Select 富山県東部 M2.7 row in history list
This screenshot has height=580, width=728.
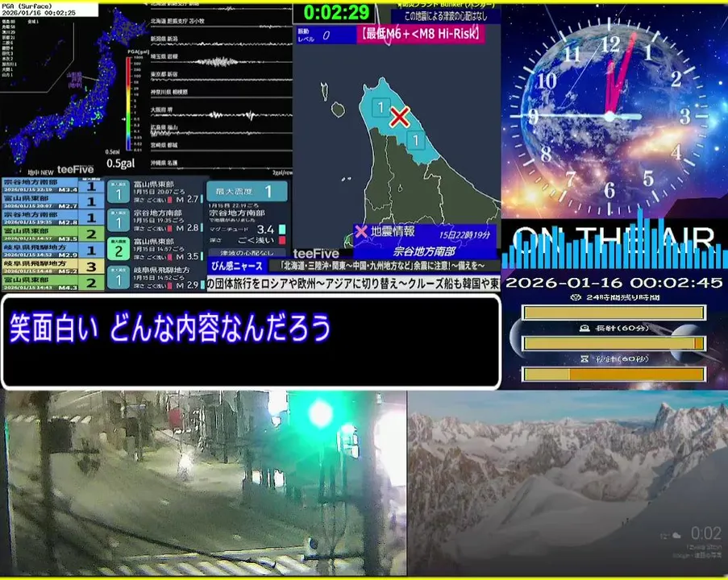[53, 202]
